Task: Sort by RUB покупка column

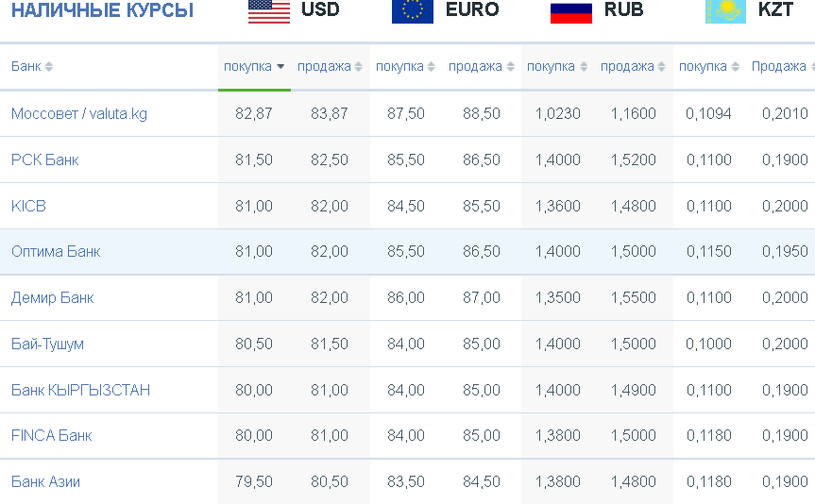Action: click(x=556, y=66)
